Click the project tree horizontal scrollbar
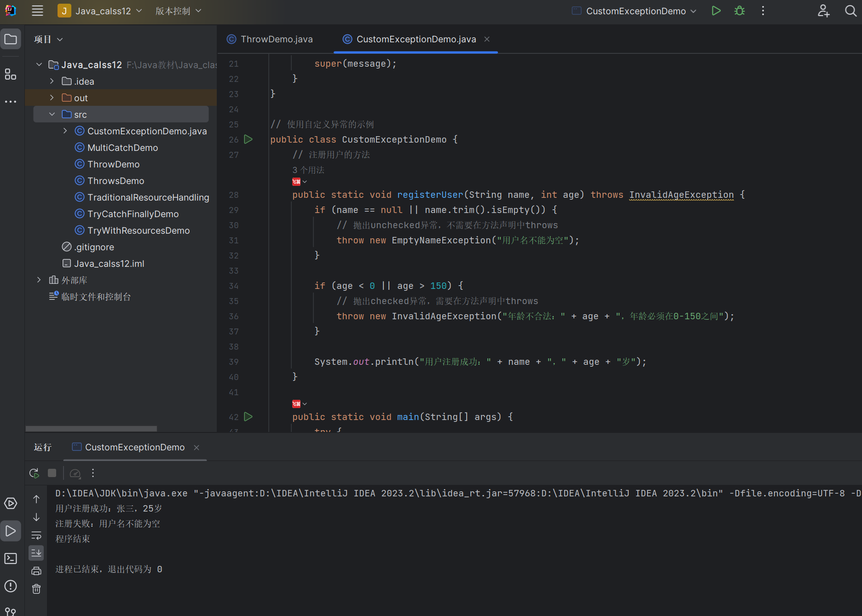Image resolution: width=862 pixels, height=616 pixels. 91,429
